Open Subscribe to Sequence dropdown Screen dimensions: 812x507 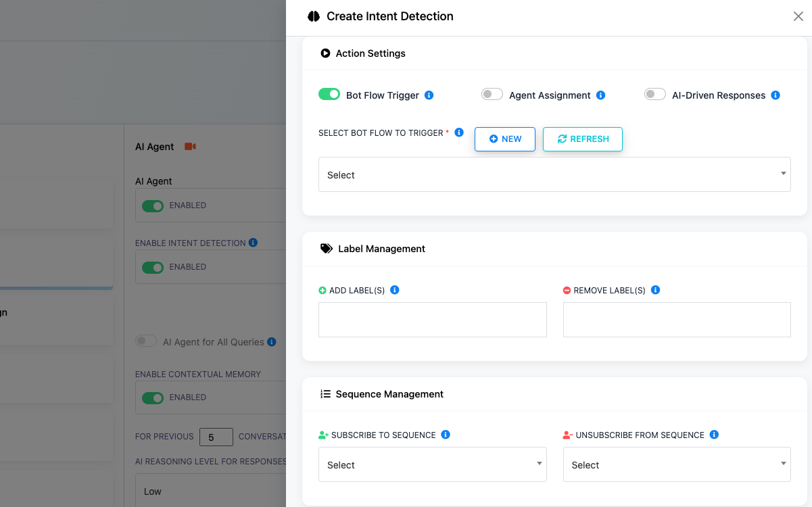(x=432, y=464)
